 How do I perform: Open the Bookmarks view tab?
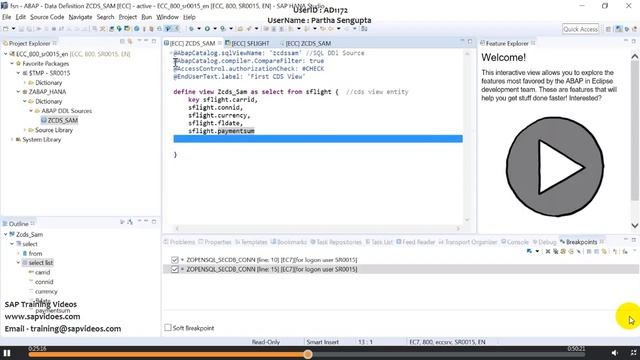tap(289, 242)
